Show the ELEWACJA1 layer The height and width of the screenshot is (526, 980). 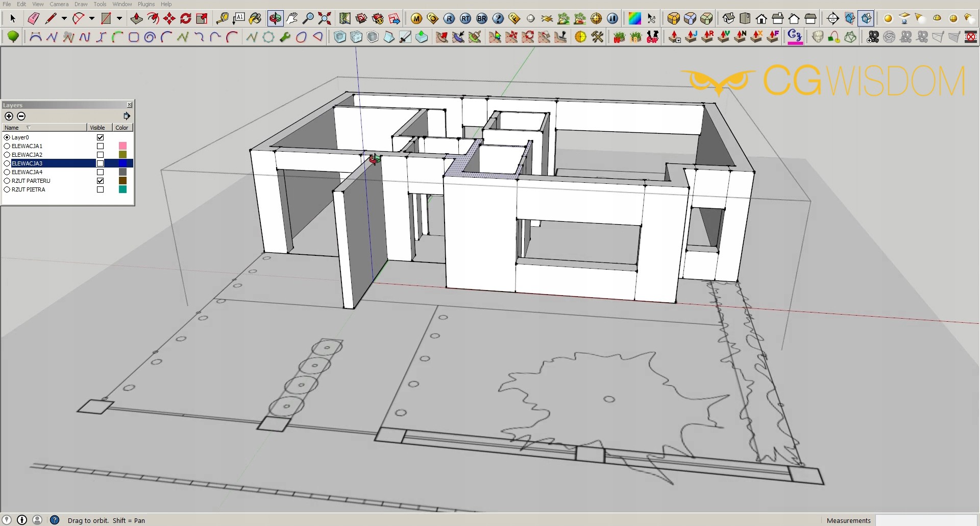(x=101, y=146)
